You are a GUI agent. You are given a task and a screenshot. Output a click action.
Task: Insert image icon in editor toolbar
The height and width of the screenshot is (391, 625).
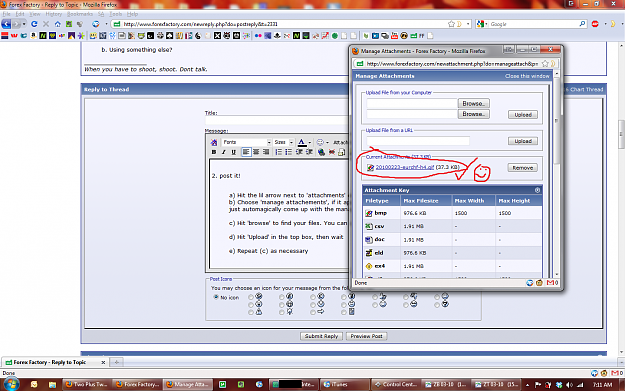coord(342,152)
